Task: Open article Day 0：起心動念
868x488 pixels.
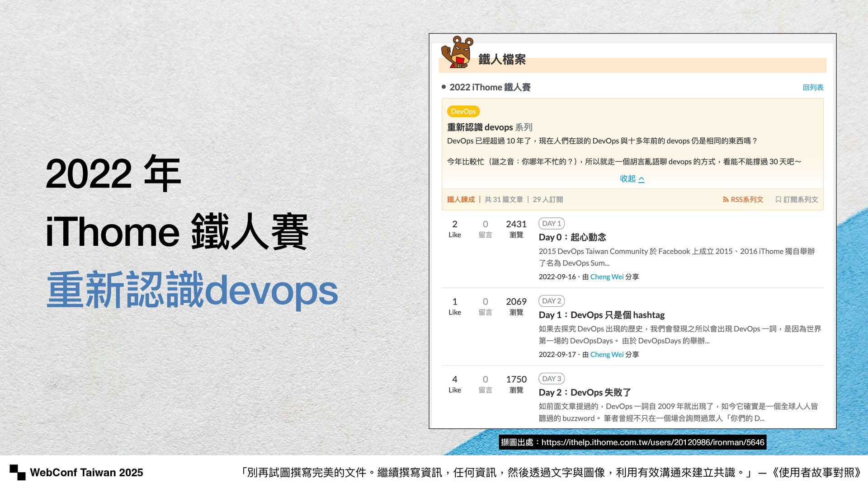Action: coord(572,237)
